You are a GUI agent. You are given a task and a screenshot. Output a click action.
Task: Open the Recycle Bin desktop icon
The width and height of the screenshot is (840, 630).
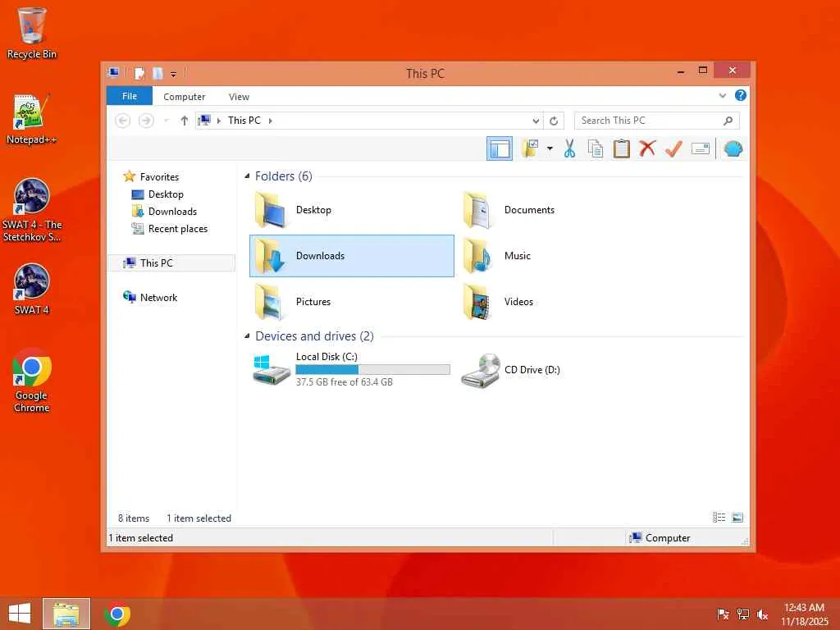click(32, 33)
